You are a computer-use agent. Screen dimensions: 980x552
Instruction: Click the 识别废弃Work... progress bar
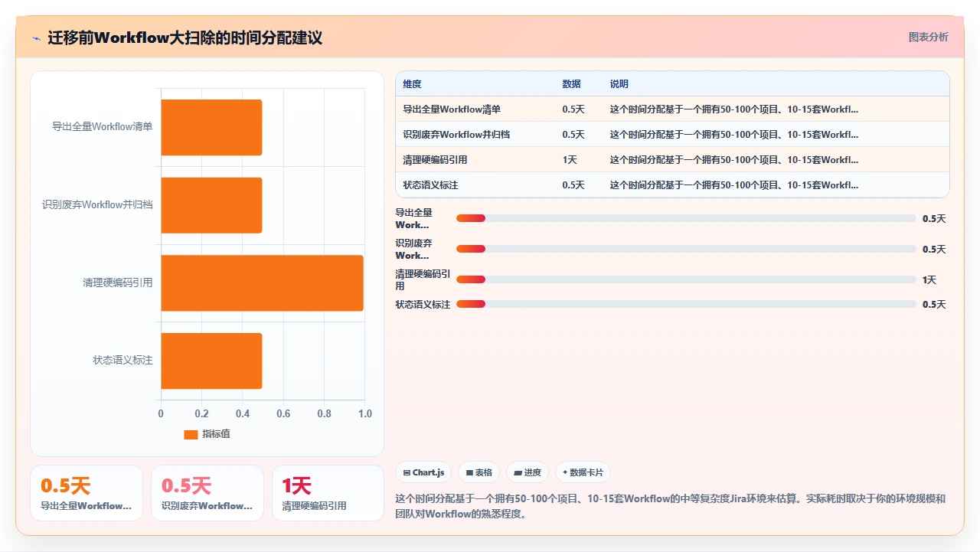(686, 249)
